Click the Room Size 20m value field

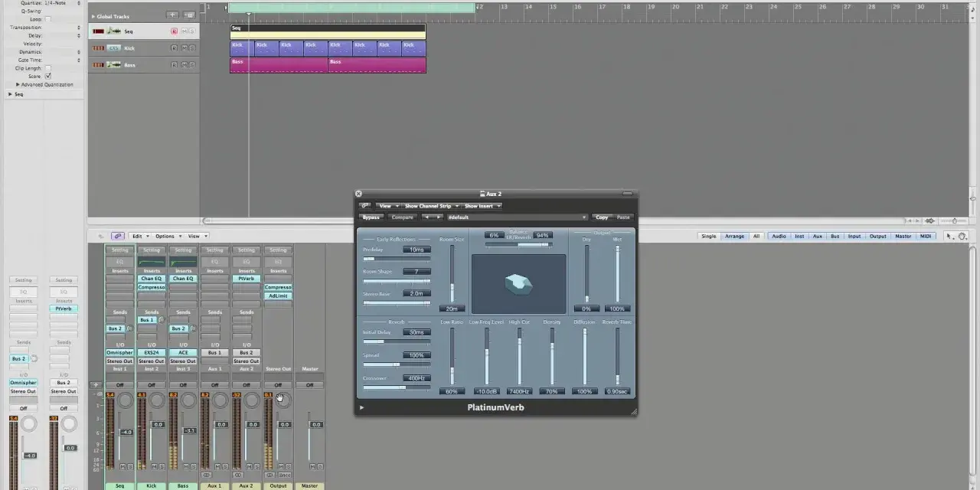click(x=452, y=309)
